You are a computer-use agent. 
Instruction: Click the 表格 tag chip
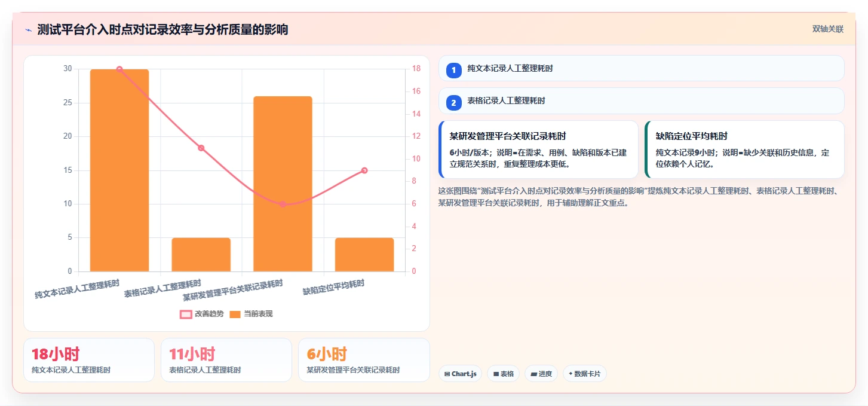(503, 374)
